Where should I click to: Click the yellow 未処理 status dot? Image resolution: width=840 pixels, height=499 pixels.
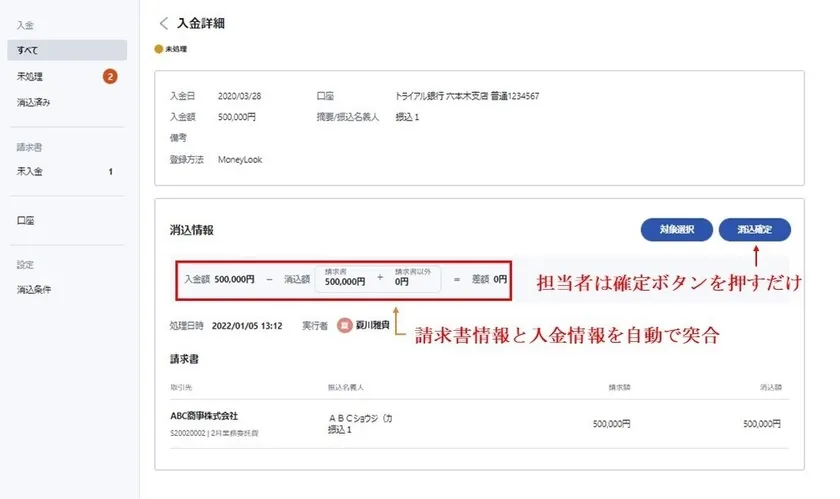coord(159,49)
